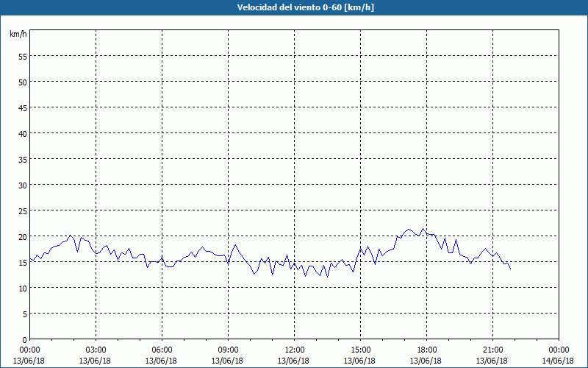Click the 06:00 time label on x-axis
588x368 pixels.
162,350
